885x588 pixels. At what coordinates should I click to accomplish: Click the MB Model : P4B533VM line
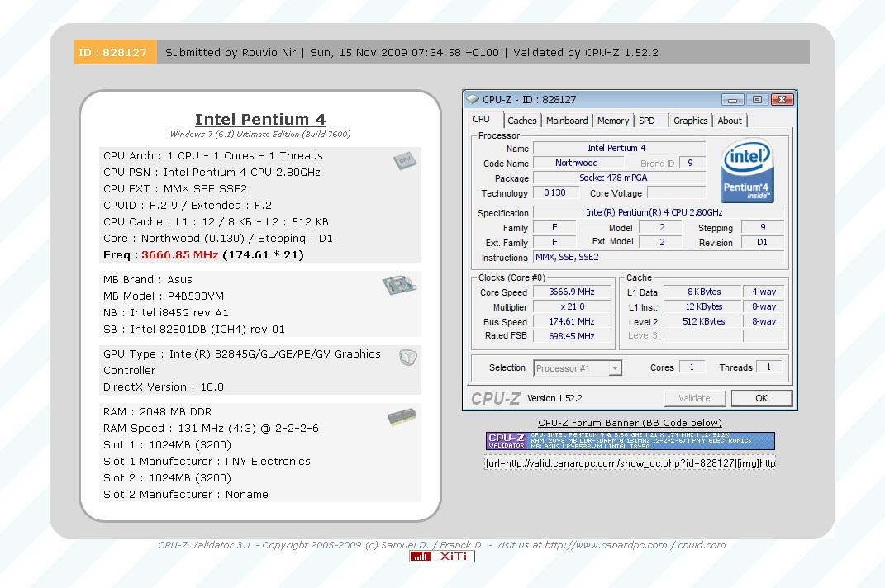coord(164,296)
